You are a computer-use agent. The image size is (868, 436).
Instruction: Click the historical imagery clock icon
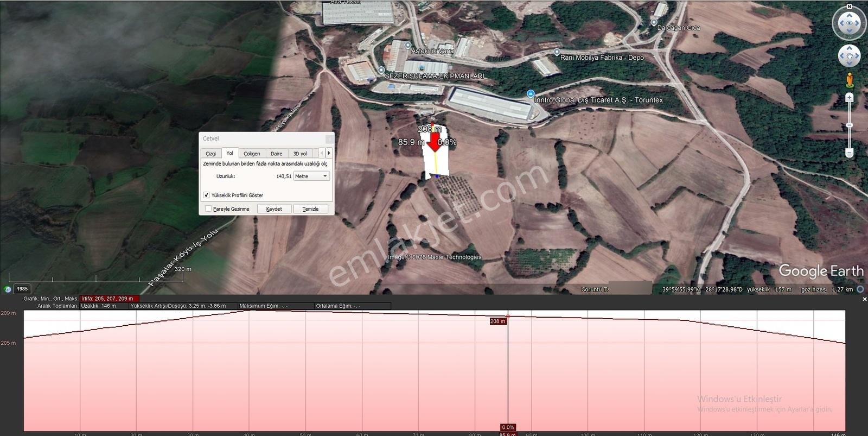click(x=8, y=289)
